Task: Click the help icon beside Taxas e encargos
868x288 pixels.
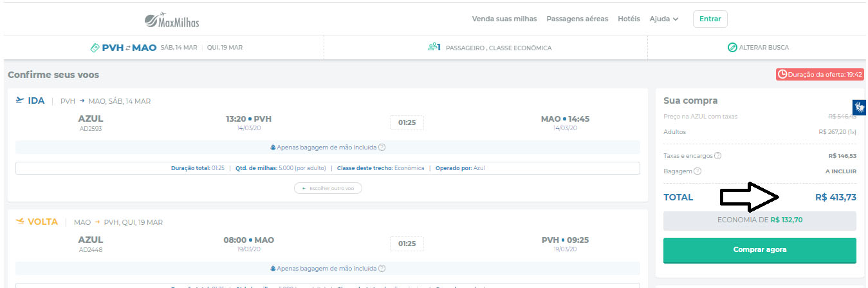Action: pyautogui.click(x=718, y=156)
